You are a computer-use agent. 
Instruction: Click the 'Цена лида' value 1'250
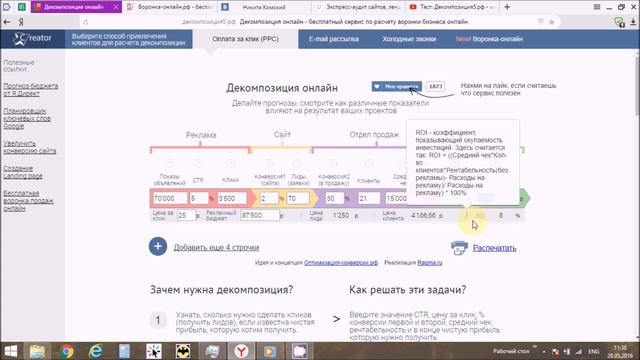pos(340,215)
